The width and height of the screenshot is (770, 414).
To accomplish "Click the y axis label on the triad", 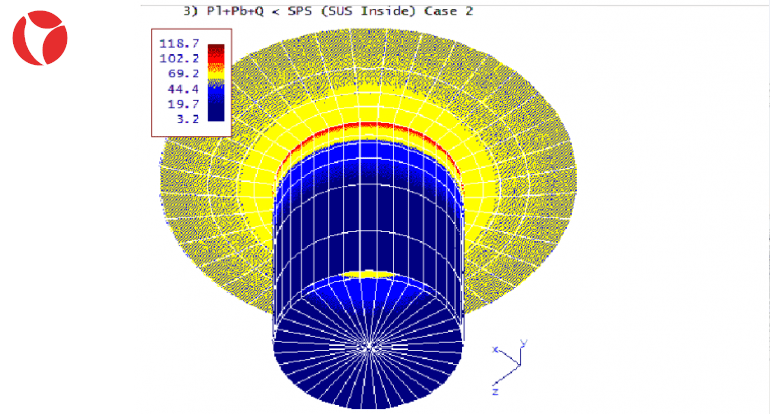I will [x=523, y=343].
